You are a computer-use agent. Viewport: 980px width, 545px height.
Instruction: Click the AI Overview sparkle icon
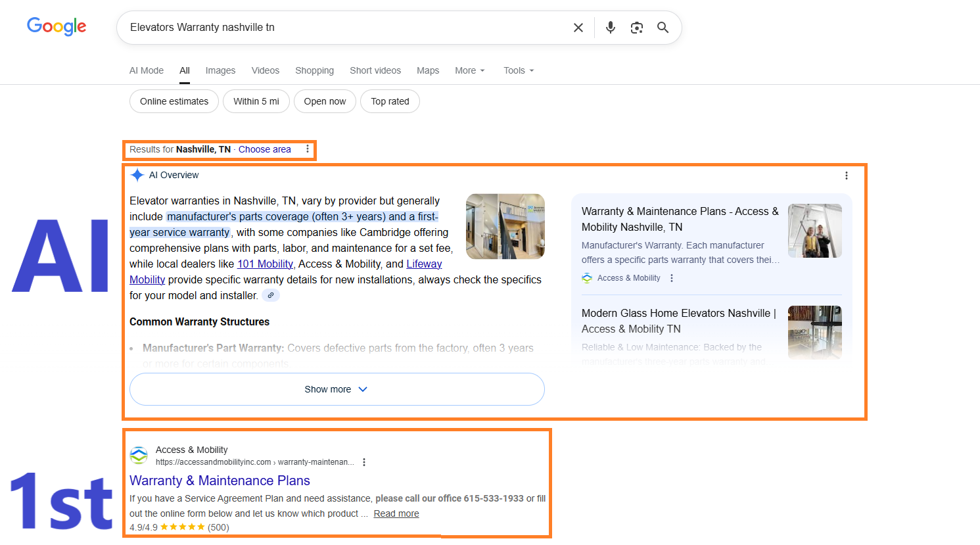[137, 175]
